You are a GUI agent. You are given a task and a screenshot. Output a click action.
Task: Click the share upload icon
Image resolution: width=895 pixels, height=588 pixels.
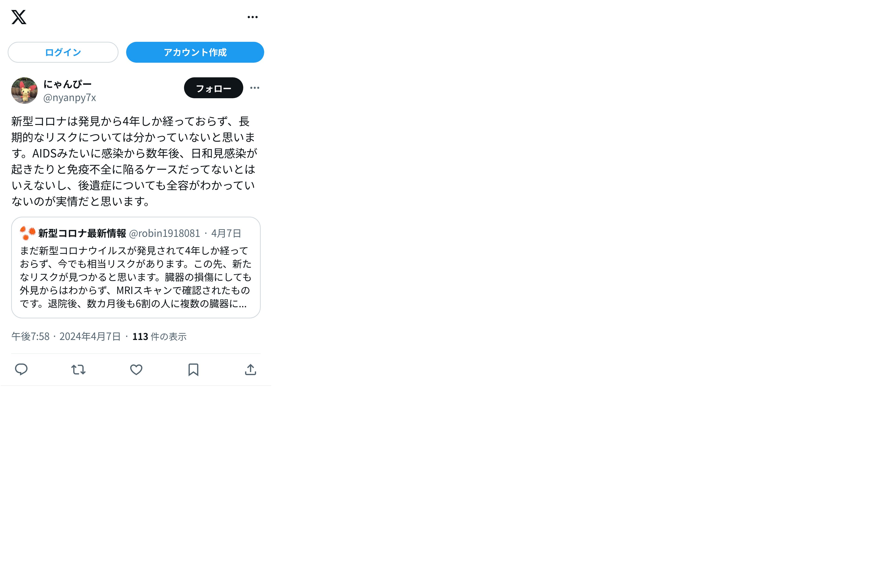[250, 369]
